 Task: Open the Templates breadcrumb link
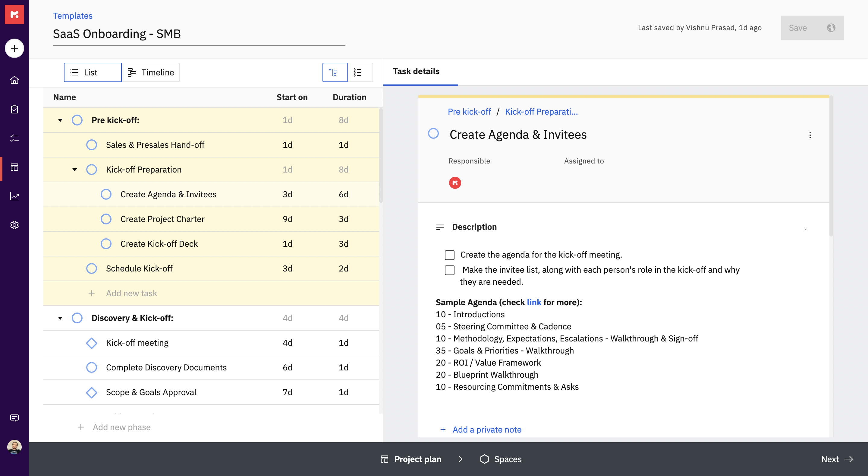[x=72, y=16]
